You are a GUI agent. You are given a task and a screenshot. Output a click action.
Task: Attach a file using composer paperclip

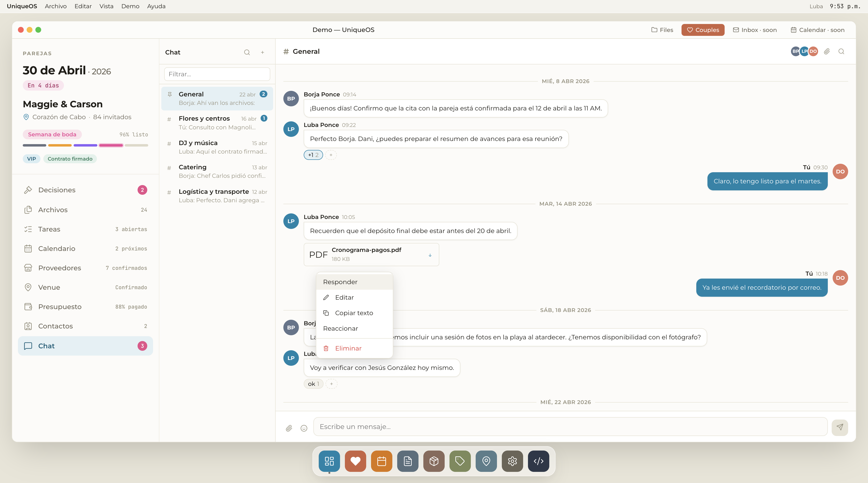click(x=289, y=428)
